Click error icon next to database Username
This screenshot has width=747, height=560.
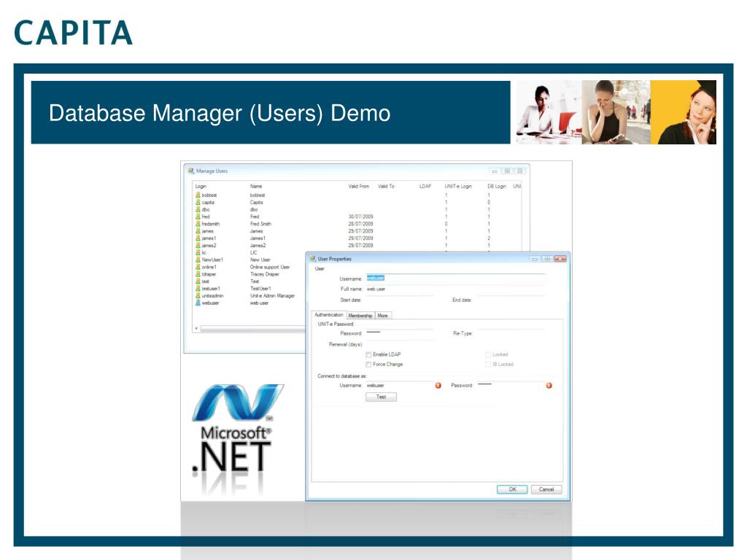[438, 385]
